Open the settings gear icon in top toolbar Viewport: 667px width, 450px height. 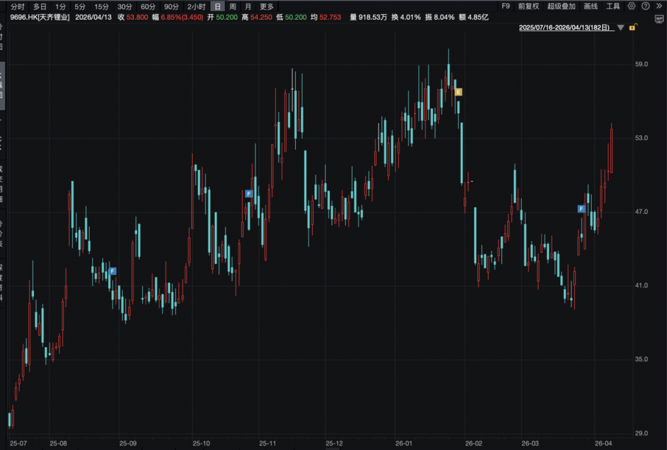point(633,6)
